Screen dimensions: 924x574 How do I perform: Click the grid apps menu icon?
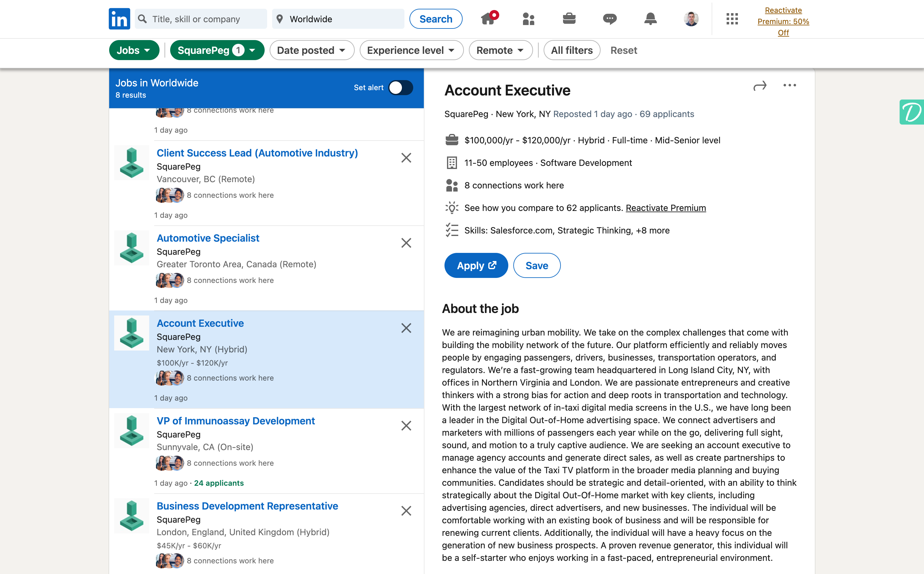(x=732, y=18)
